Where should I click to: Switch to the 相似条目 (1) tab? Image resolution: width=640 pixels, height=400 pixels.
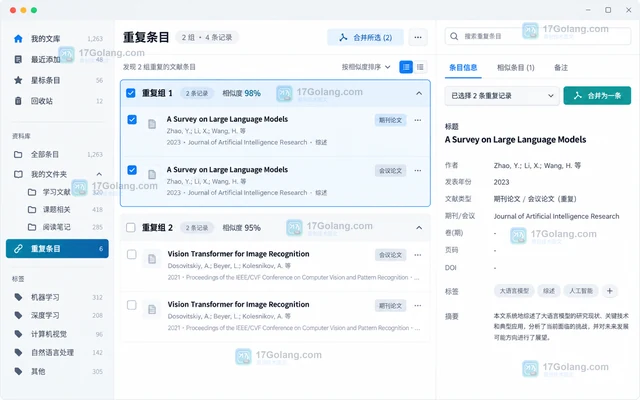pyautogui.click(x=516, y=68)
